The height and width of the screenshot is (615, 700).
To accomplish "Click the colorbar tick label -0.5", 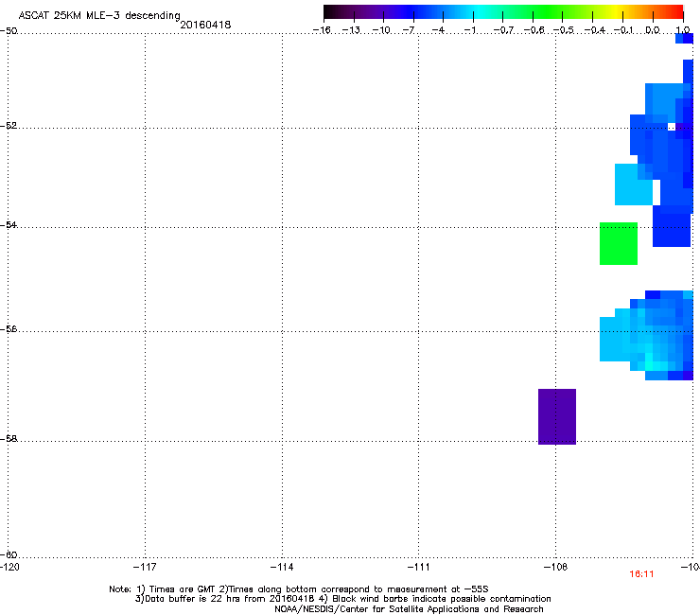I will (x=564, y=30).
